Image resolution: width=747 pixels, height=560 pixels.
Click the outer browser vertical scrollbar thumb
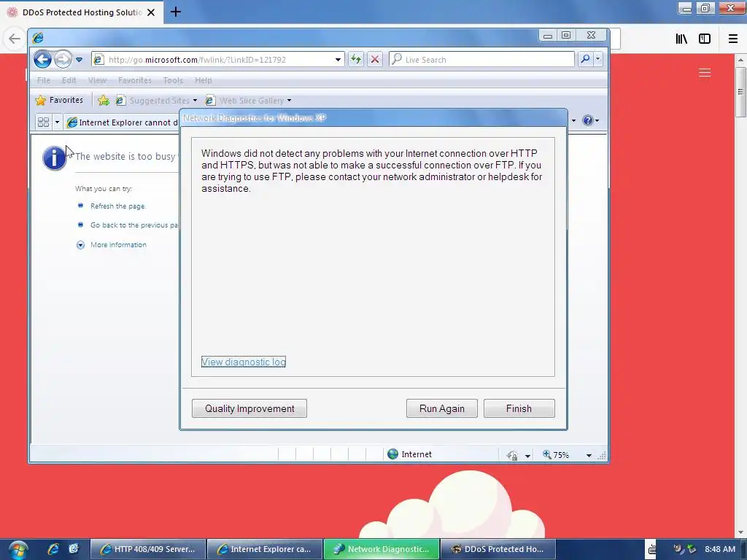[740, 92]
